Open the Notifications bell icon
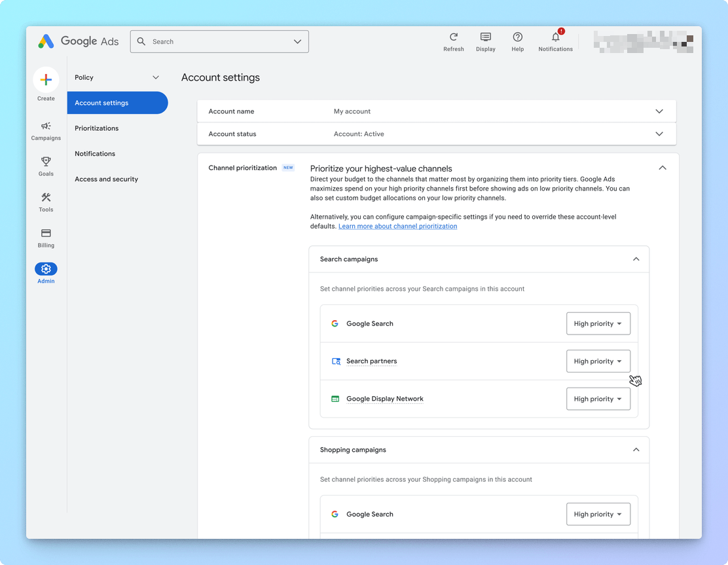This screenshot has height=565, width=728. [556, 37]
